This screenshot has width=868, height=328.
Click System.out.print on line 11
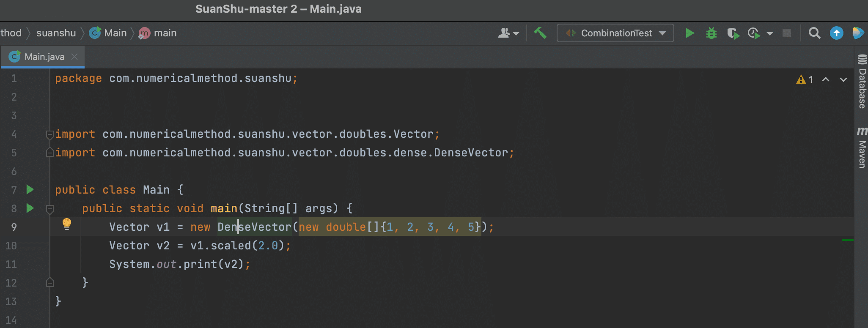[x=163, y=264]
